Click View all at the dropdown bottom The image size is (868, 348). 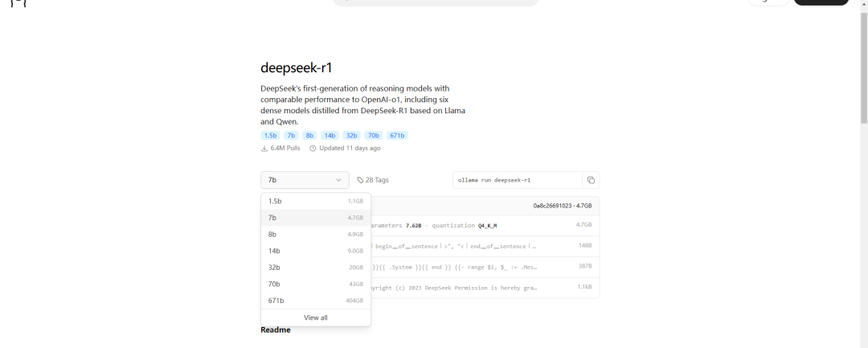316,317
